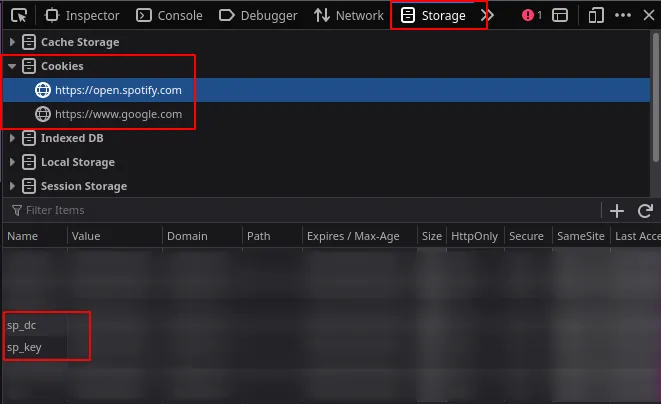Sort by the Size column header
The height and width of the screenshot is (404, 661).
tap(432, 236)
